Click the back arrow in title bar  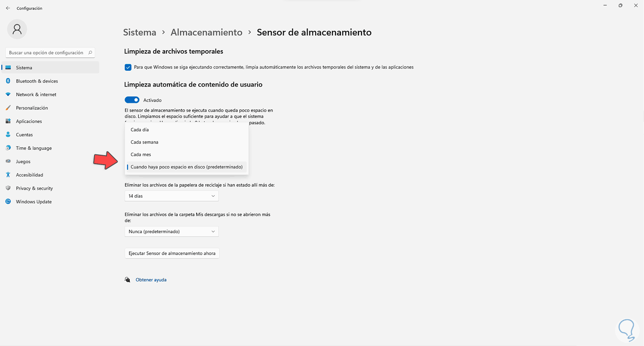point(8,8)
